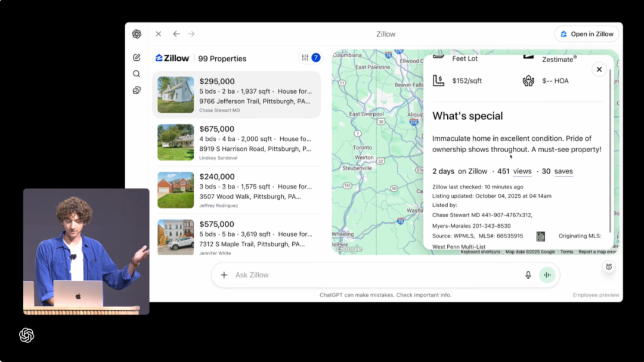The image size is (644, 362).
Task: Click the microphone dictation icon
Action: [x=528, y=275]
